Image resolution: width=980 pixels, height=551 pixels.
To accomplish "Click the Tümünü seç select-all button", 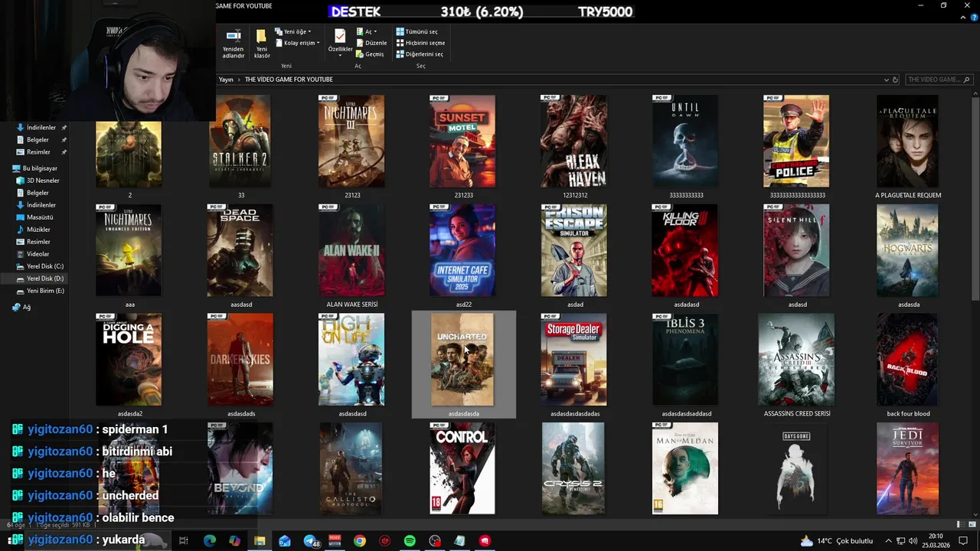I will click(417, 31).
